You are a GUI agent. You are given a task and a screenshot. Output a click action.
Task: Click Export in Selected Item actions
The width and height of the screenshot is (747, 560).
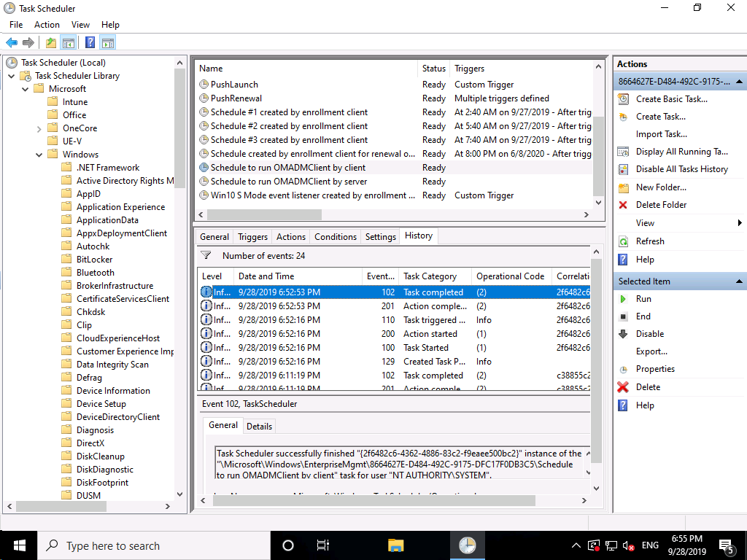point(651,351)
